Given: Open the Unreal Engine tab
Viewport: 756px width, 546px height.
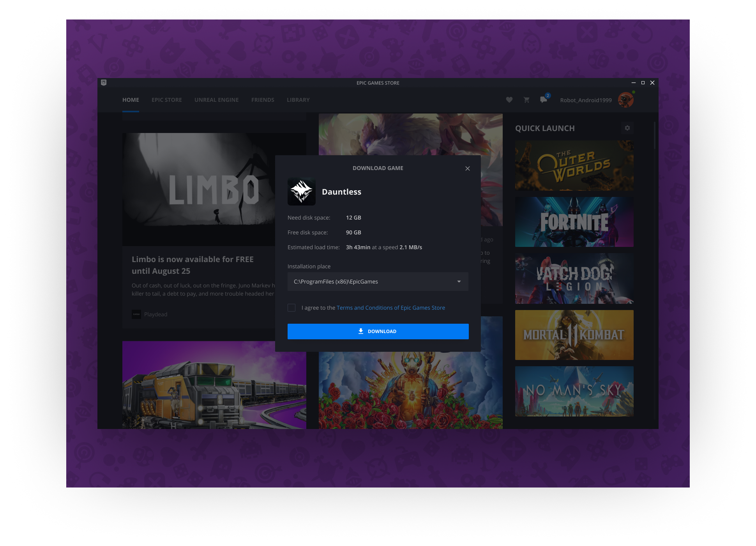Looking at the screenshot, I should tap(217, 100).
